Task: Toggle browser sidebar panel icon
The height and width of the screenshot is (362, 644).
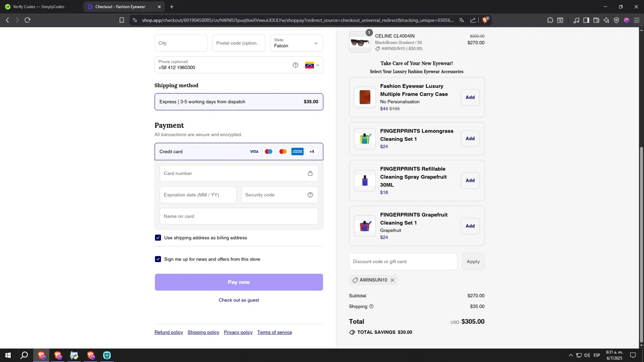Action: point(586,20)
